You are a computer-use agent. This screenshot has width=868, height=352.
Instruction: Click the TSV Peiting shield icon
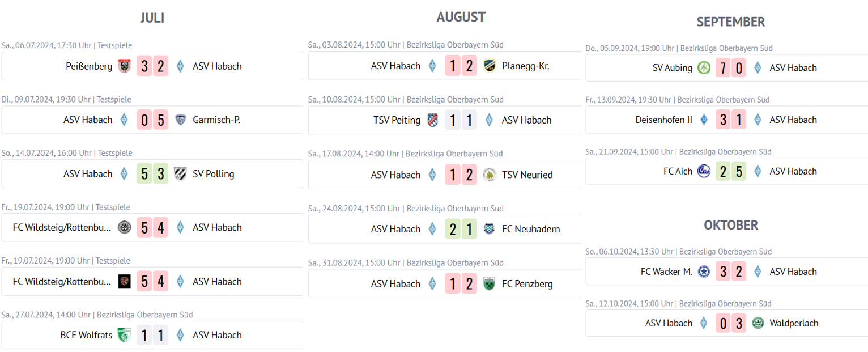point(433,120)
